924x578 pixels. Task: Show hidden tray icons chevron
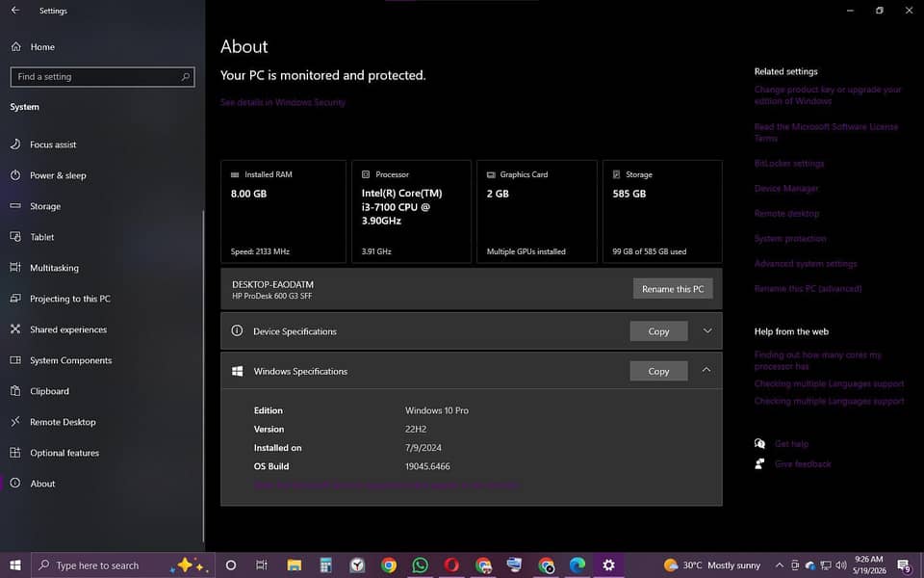point(779,565)
